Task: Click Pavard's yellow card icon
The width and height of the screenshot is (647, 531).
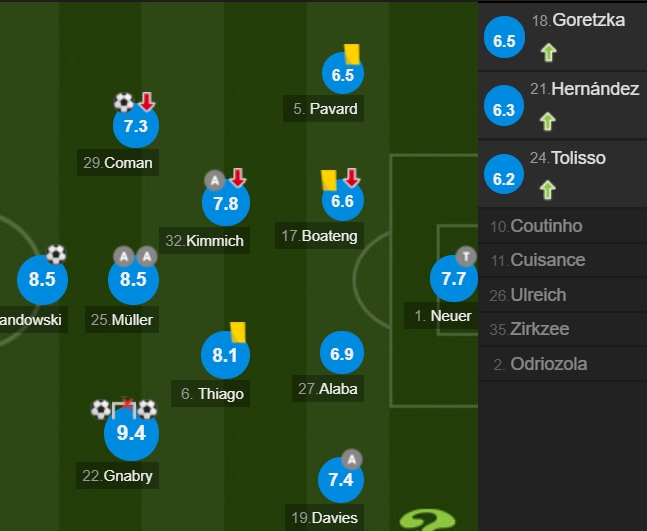Action: click(352, 54)
